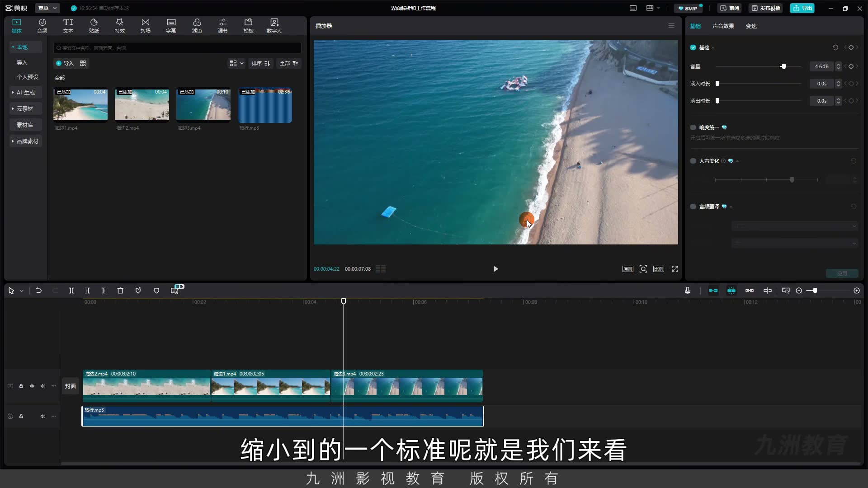
Task: Click the focus zoom icon in player
Action: coord(643,269)
